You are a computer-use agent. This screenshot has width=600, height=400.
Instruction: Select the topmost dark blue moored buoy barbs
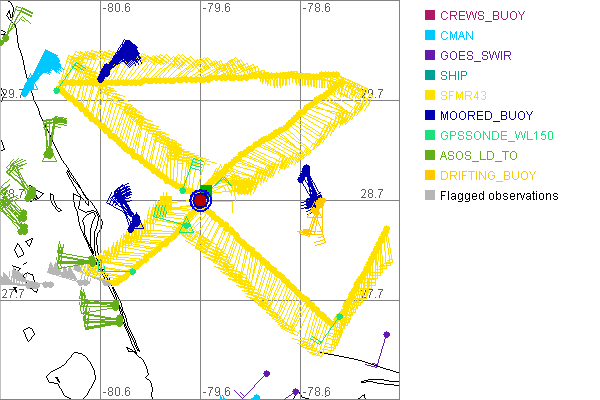click(120, 55)
